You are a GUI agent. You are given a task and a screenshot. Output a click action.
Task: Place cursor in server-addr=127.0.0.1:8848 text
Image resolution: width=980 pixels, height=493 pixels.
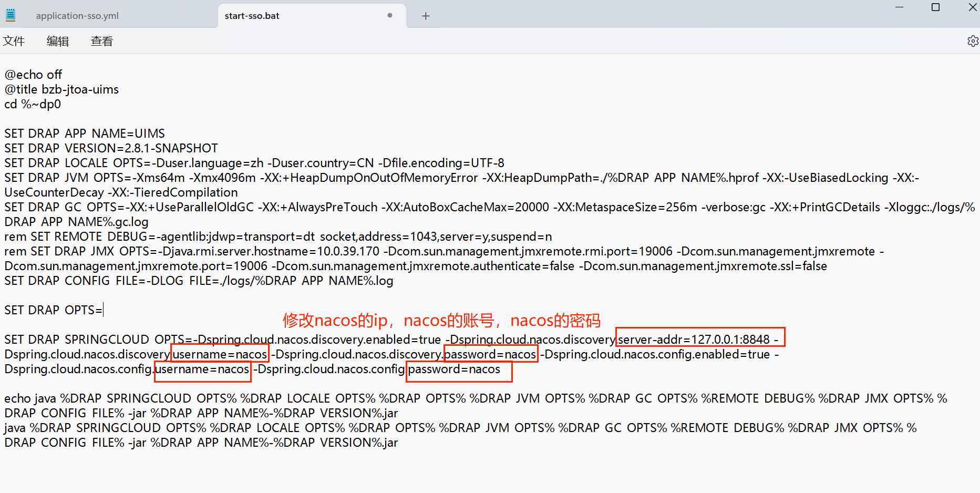click(x=694, y=340)
